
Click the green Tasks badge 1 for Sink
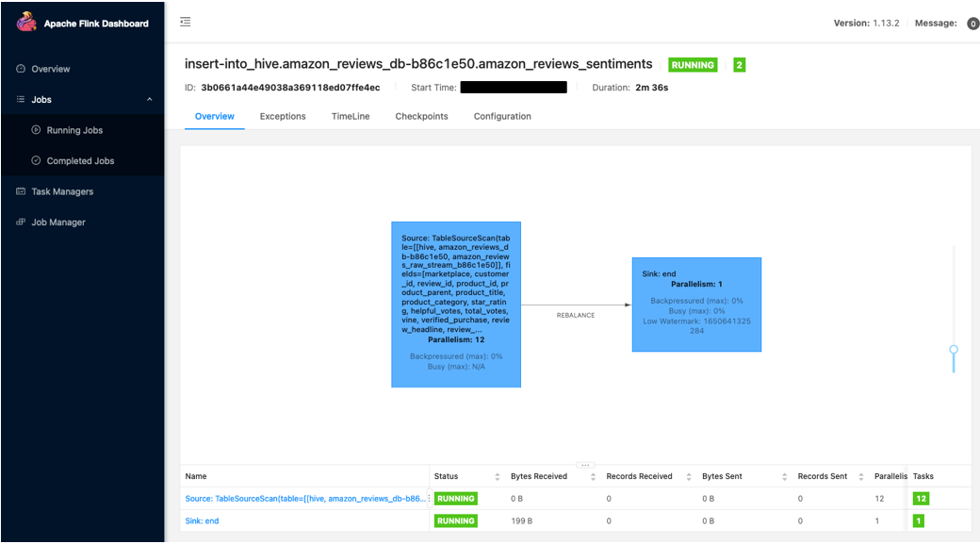(x=918, y=520)
